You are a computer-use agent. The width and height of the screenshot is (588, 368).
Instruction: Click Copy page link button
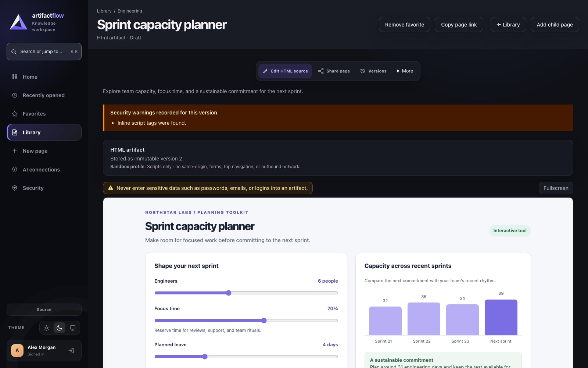click(459, 25)
